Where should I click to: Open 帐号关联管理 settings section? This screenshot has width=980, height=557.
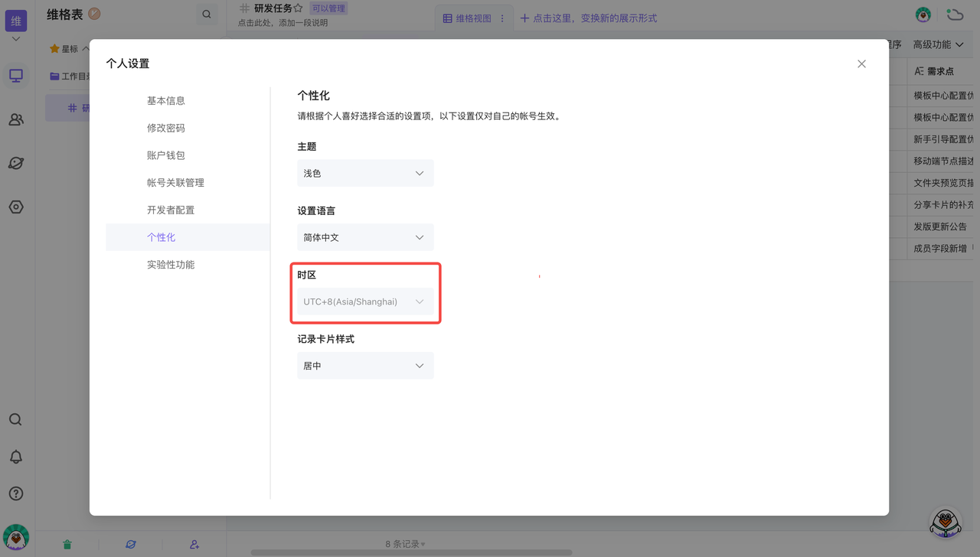(x=175, y=183)
